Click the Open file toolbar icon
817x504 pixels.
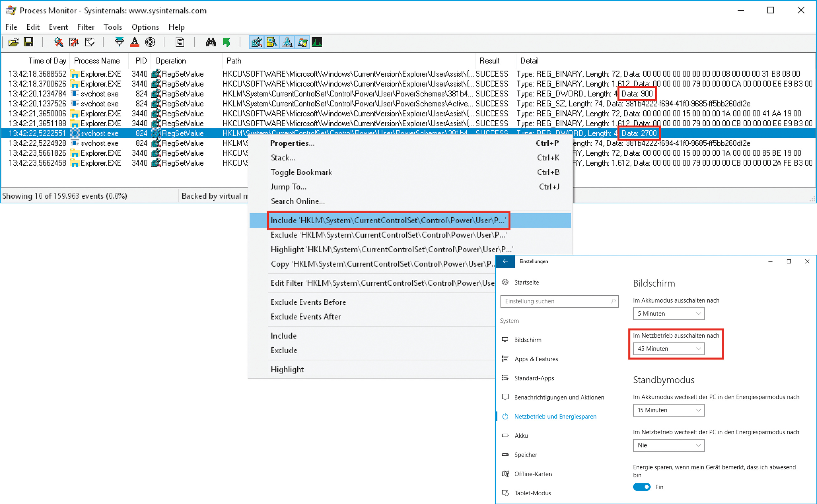tap(13, 42)
